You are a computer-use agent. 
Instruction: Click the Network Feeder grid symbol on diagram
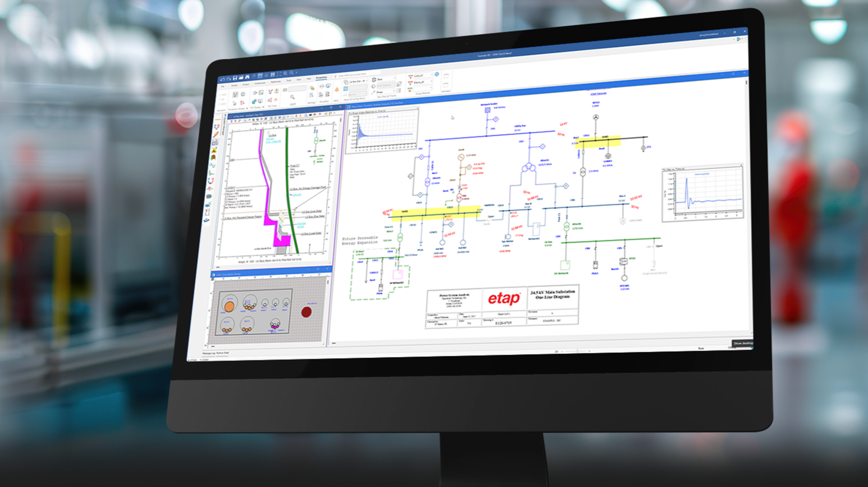pos(487,110)
